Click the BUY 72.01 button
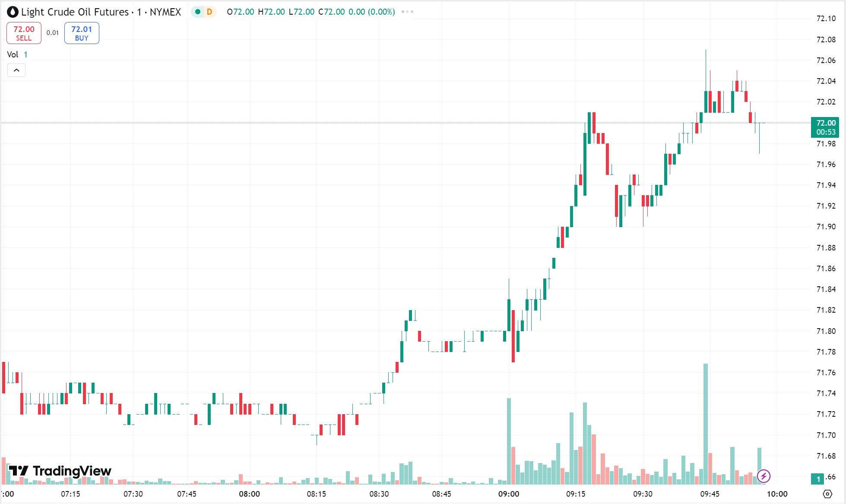This screenshot has height=504, width=846. pyautogui.click(x=82, y=33)
